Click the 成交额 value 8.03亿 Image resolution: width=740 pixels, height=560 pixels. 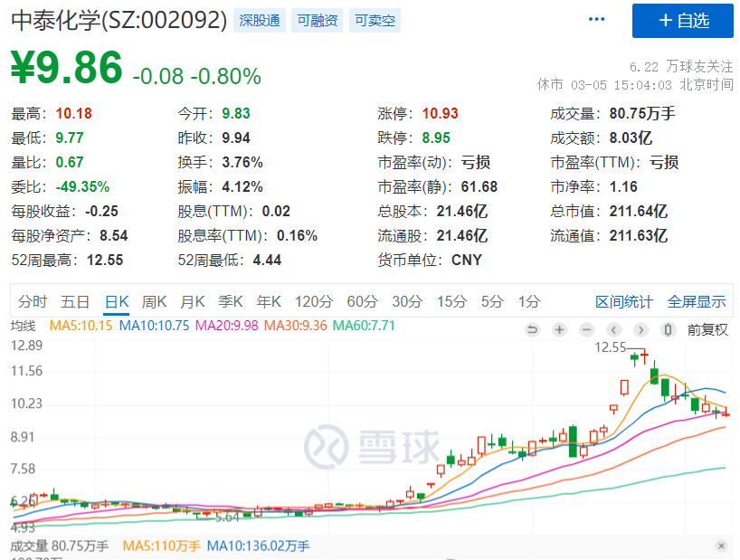coord(631,138)
